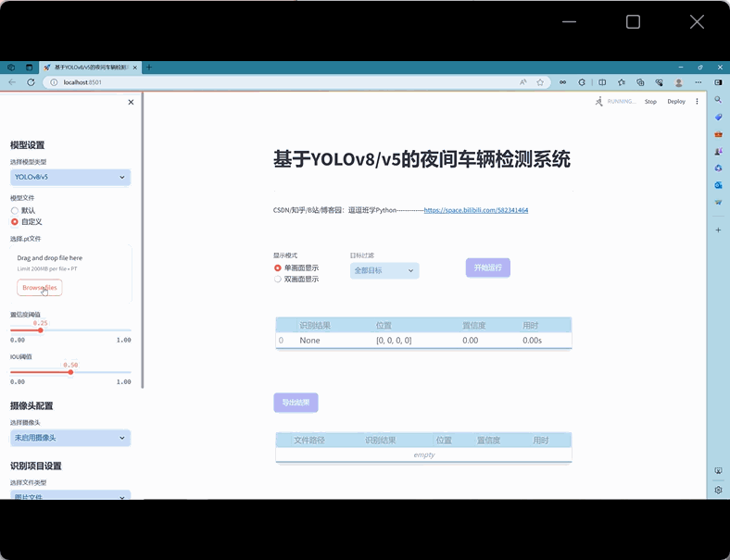This screenshot has width=730, height=560.
Task: Open a new browser tab with plus
Action: pos(149,68)
